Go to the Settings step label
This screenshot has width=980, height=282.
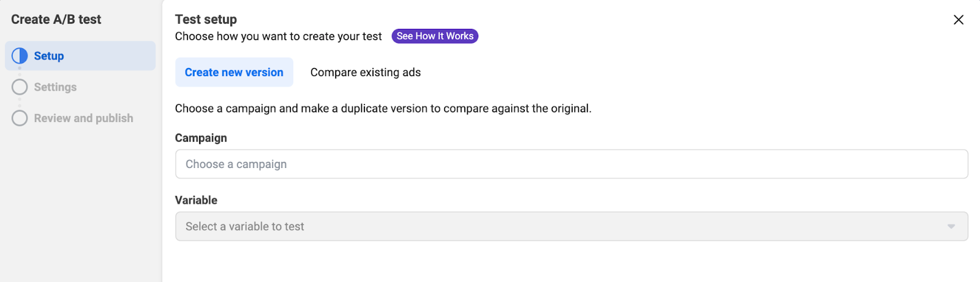[55, 87]
